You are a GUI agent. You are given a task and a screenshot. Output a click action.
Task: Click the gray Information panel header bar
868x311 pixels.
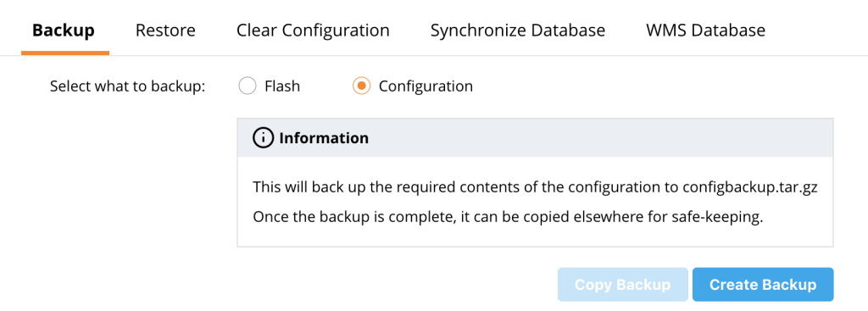pyautogui.click(x=536, y=138)
